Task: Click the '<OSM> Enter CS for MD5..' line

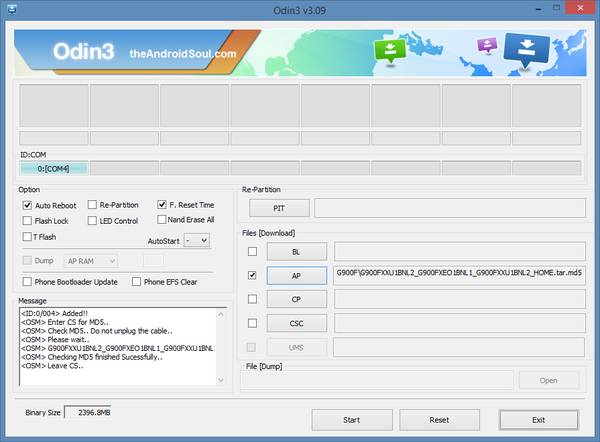Action: [65, 322]
